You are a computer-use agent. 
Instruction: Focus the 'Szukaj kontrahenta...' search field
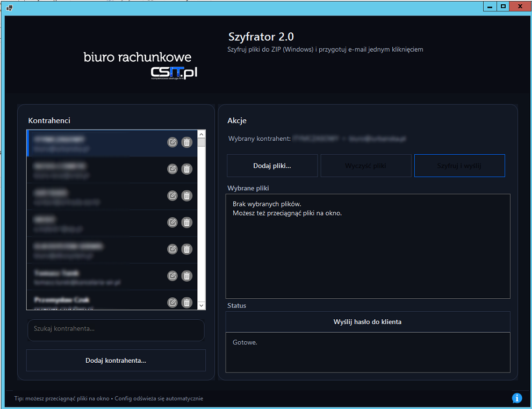tap(116, 329)
